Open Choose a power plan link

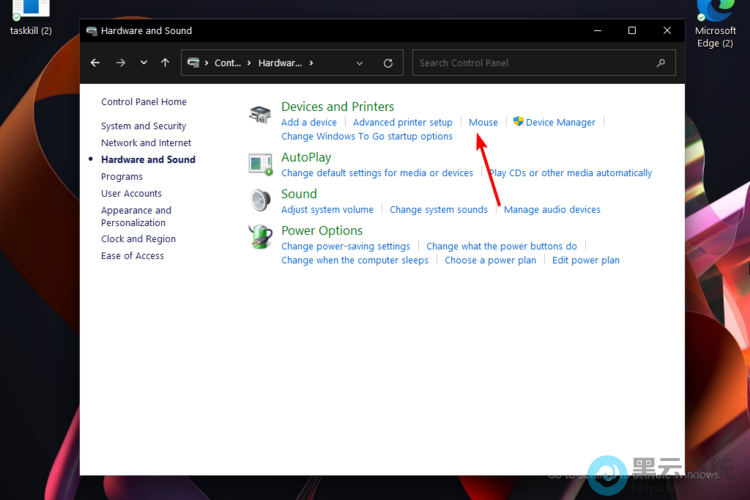point(490,260)
